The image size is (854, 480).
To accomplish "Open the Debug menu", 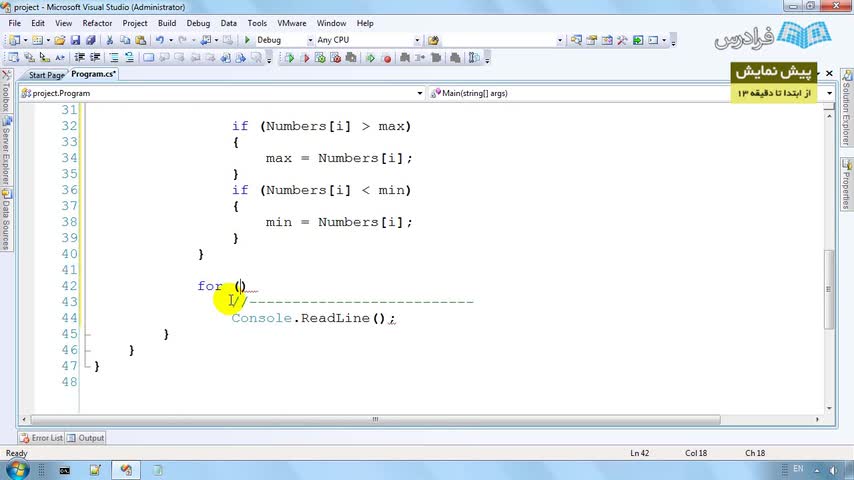I will click(198, 23).
